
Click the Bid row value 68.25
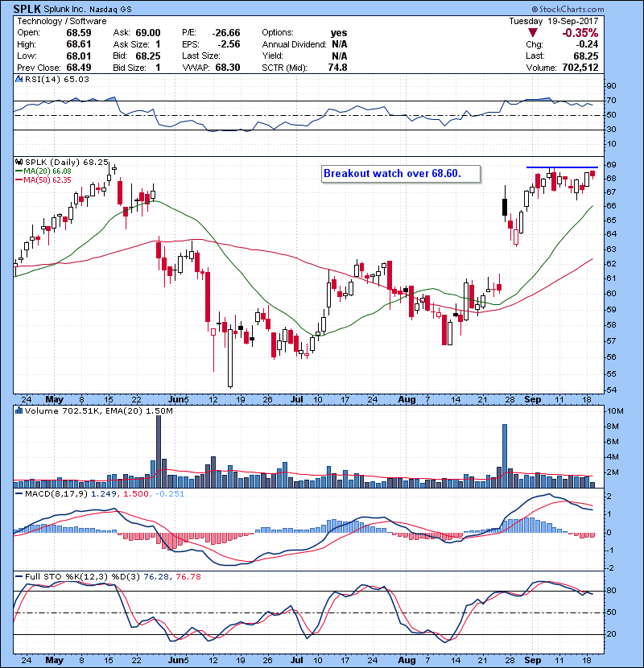coord(148,56)
